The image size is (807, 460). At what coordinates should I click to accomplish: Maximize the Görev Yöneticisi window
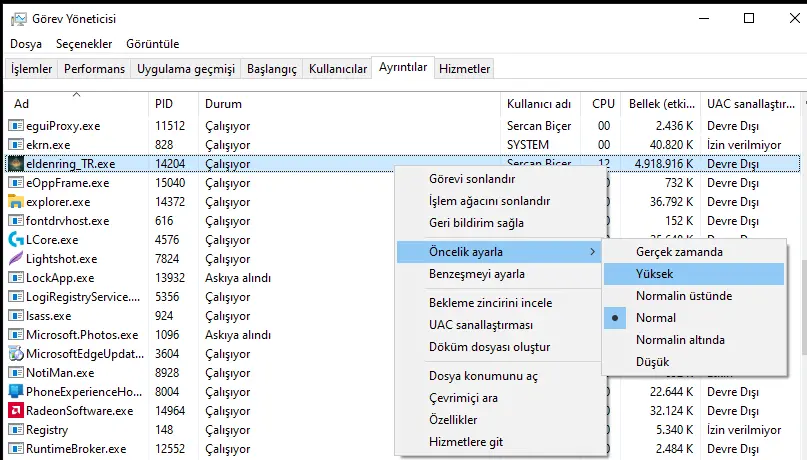(x=749, y=19)
